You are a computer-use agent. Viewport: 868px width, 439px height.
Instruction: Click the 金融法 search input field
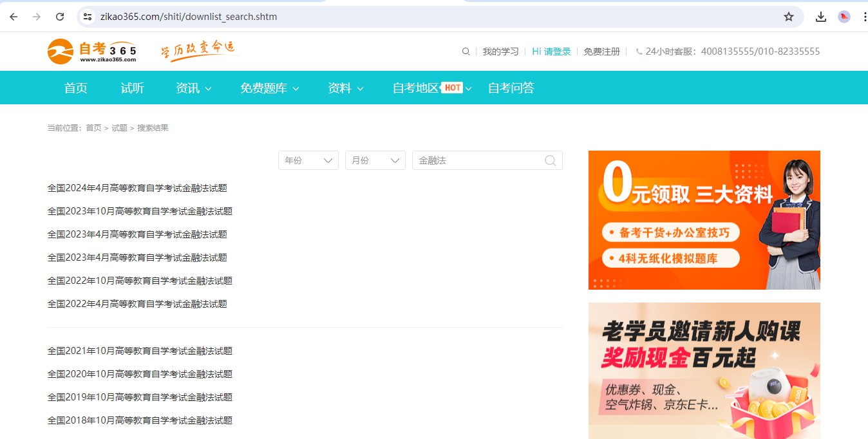(476, 160)
